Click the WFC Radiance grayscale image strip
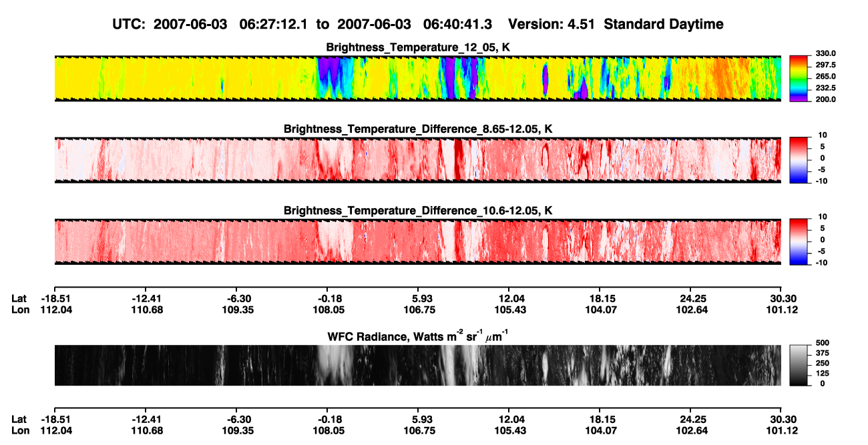This screenshot has height=445, width=868. (x=417, y=365)
